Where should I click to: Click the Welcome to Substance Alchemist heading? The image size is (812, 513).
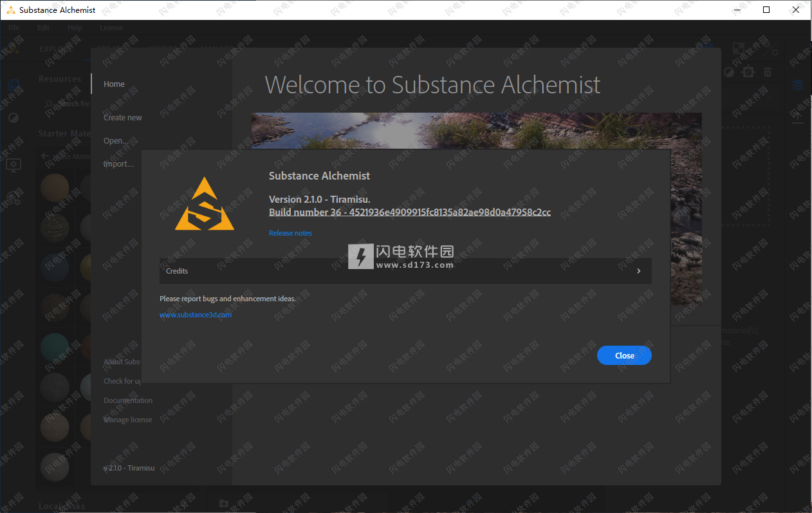tap(432, 84)
